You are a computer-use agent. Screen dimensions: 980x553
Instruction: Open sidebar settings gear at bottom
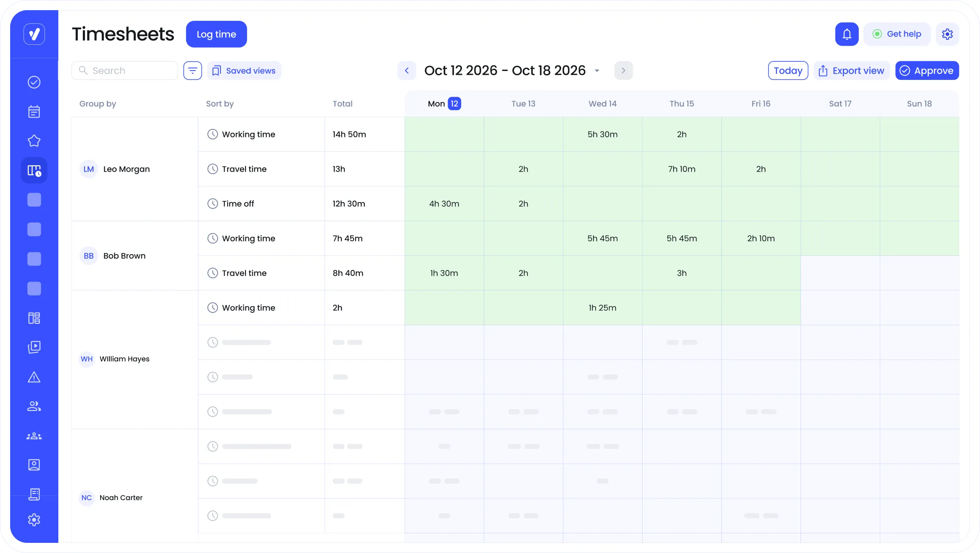[x=34, y=520]
